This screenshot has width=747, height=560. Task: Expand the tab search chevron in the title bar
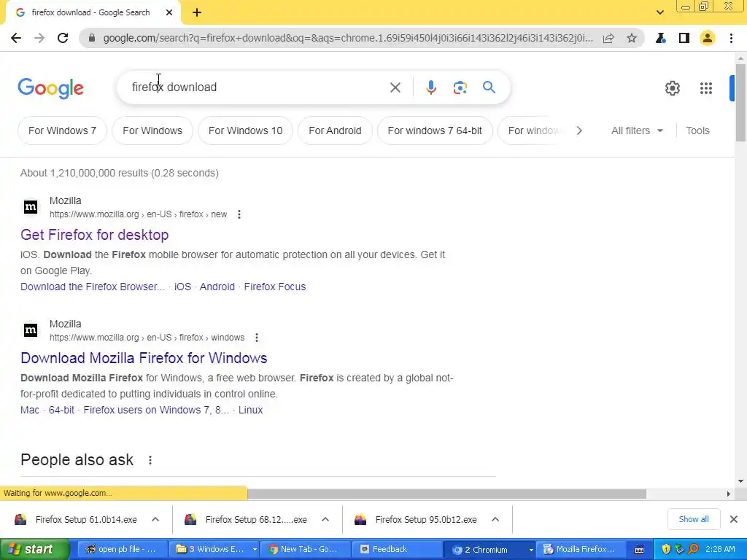[x=659, y=12]
